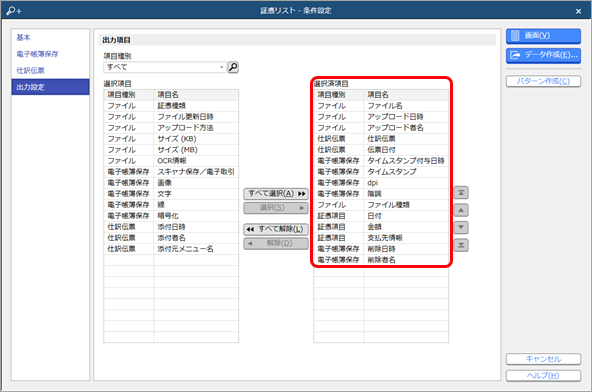Switch to 電子帳簿保存 tab
The image size is (592, 392).
pyautogui.click(x=50, y=54)
